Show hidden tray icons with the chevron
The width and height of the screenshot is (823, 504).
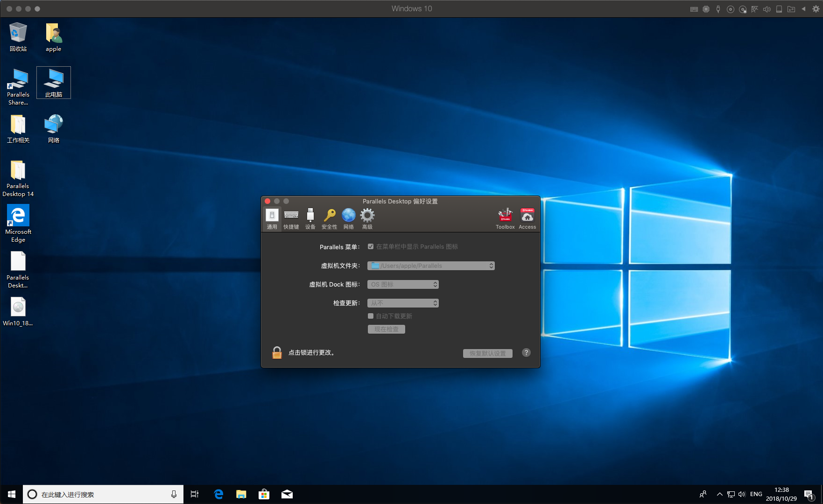coord(720,494)
